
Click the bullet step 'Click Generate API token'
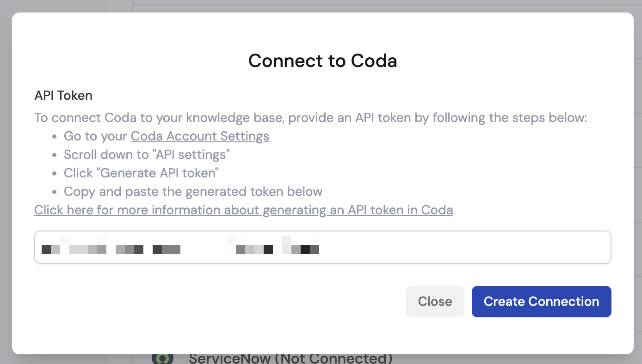[141, 173]
